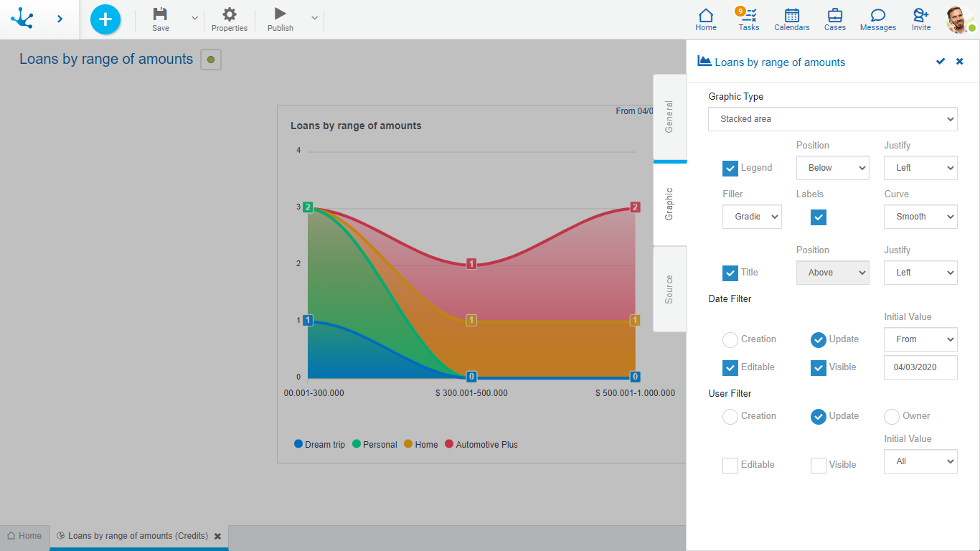Viewport: 980px width, 551px height.
Task: Uncheck the Legend checkbox
Action: [x=730, y=169]
